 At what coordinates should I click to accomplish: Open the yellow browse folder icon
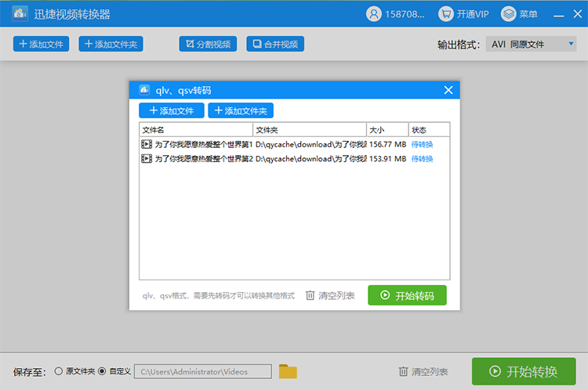(288, 372)
